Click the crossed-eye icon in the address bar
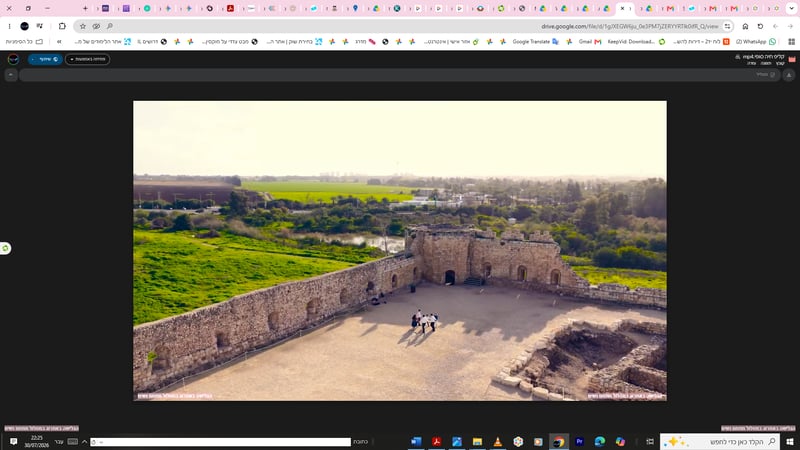 (x=96, y=26)
